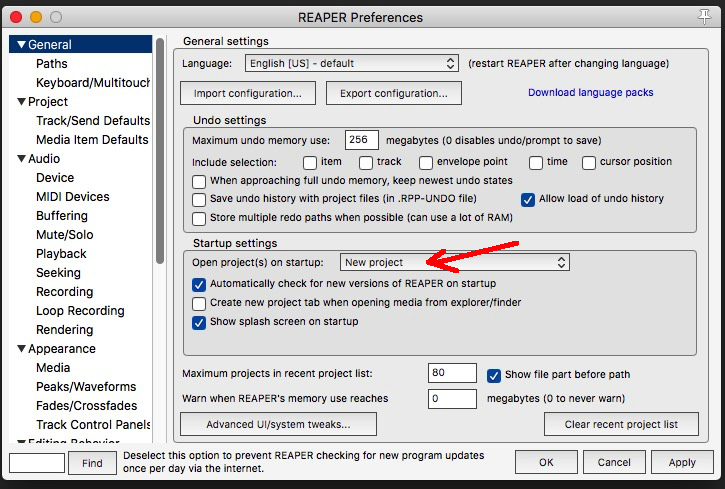The image size is (725, 489).
Task: Click the pin icon in title bar
Action: (x=704, y=17)
